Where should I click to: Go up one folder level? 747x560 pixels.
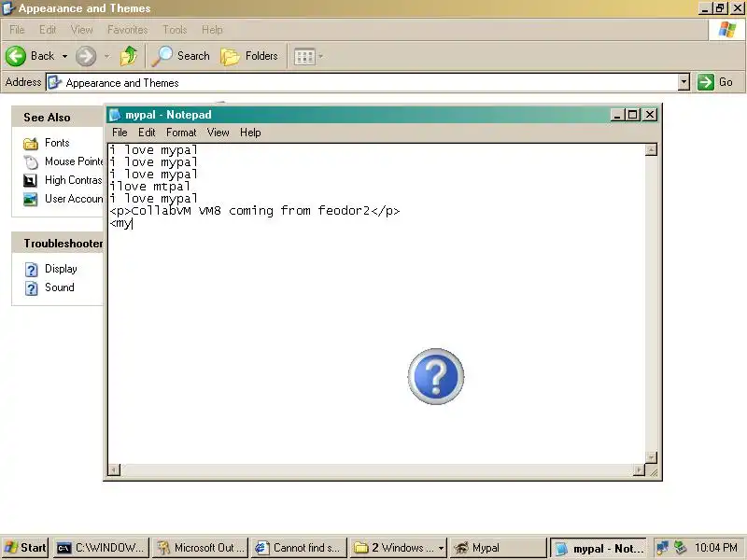point(129,56)
